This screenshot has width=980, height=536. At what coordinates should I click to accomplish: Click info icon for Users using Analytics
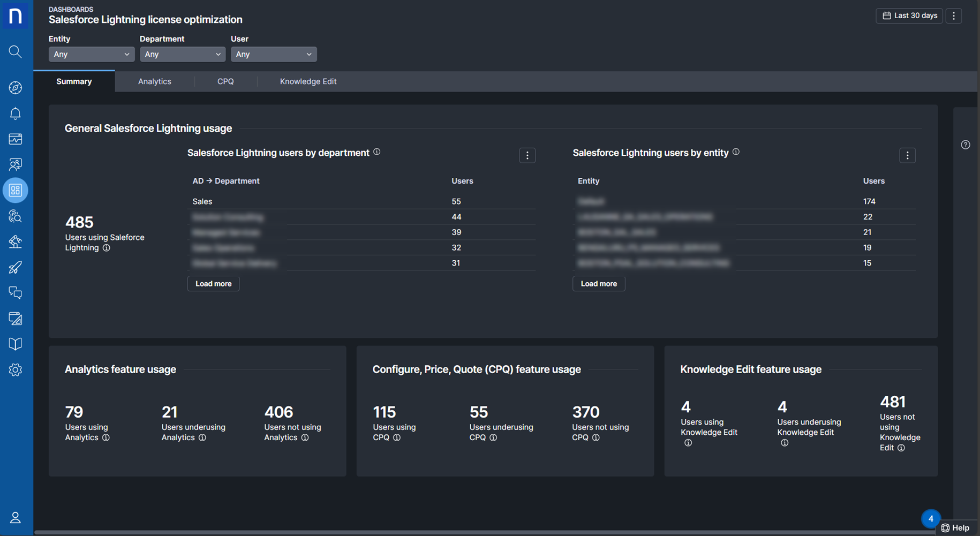click(x=106, y=437)
